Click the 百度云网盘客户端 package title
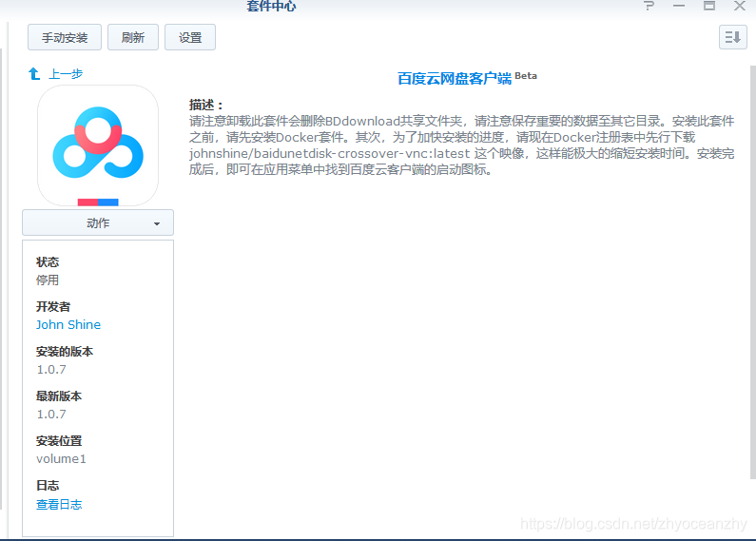 [x=455, y=78]
